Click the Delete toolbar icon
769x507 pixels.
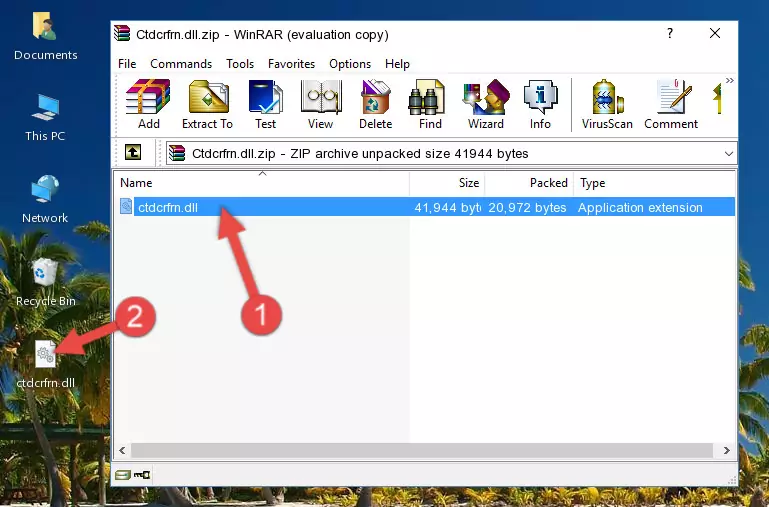(375, 104)
